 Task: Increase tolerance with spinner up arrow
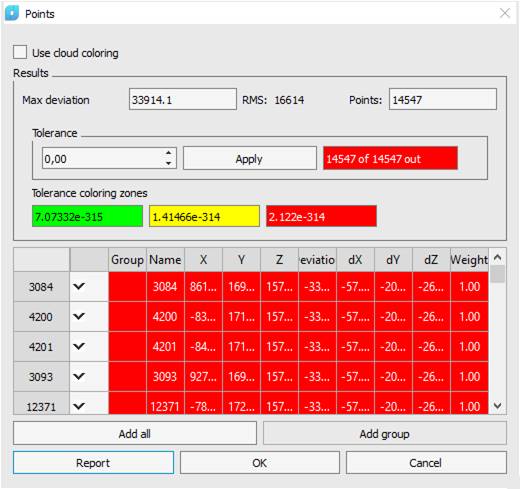[x=169, y=153]
